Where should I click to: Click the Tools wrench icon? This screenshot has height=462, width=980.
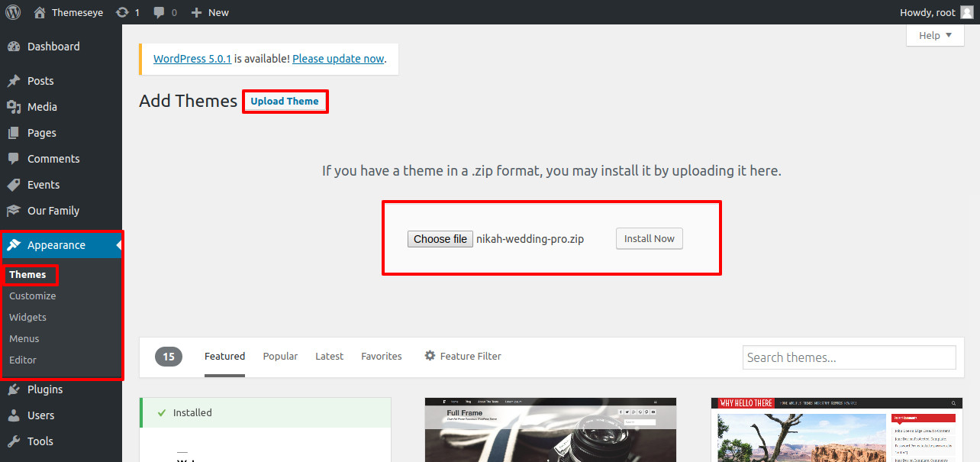coord(14,441)
